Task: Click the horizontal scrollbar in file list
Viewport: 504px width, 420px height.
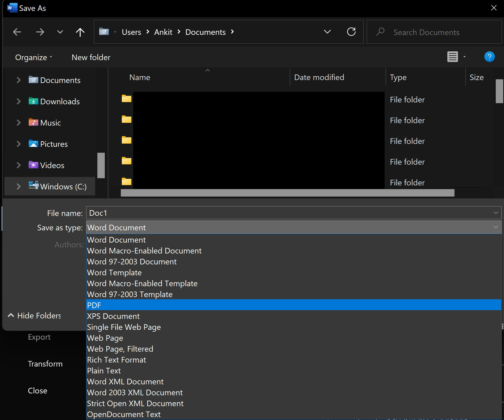Action: (x=287, y=193)
